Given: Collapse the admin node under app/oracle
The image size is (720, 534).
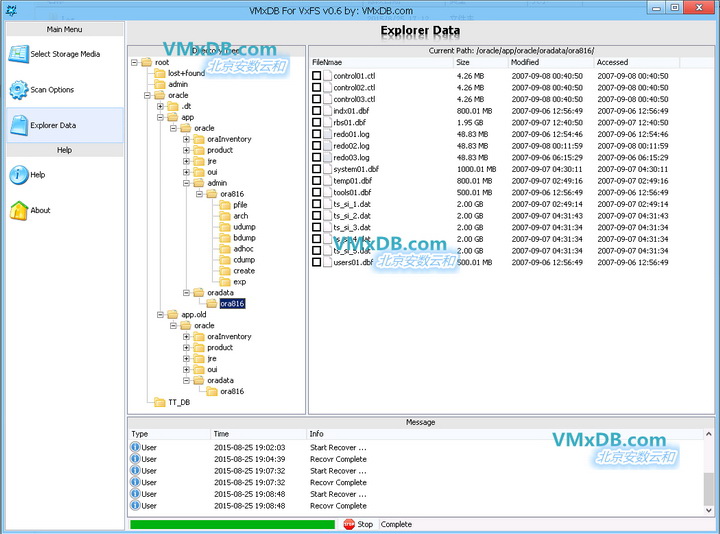Looking at the screenshot, I should (x=186, y=183).
